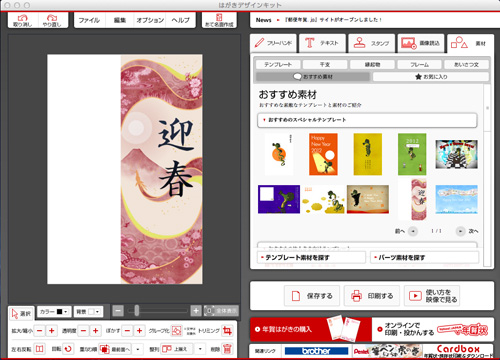
Task: Click the 左右反転 horizontal flip icon
Action: pyautogui.click(x=40, y=349)
